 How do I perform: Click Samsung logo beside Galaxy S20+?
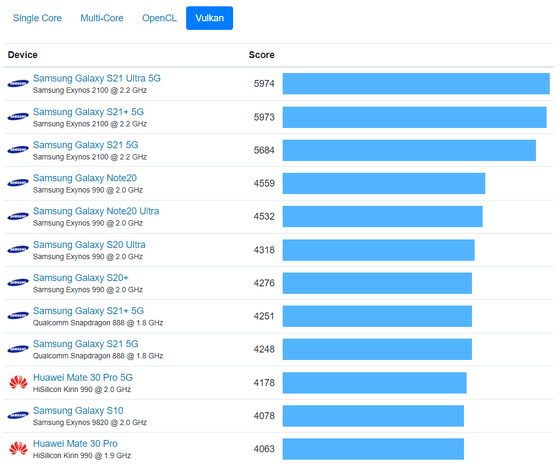(x=18, y=282)
